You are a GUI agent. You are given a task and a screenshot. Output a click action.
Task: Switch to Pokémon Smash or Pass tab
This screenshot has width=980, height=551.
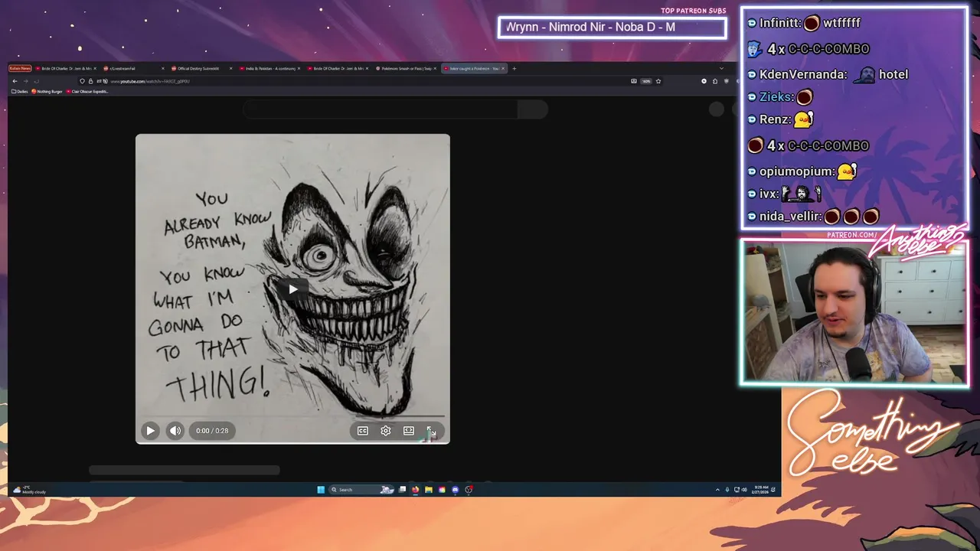(406, 68)
